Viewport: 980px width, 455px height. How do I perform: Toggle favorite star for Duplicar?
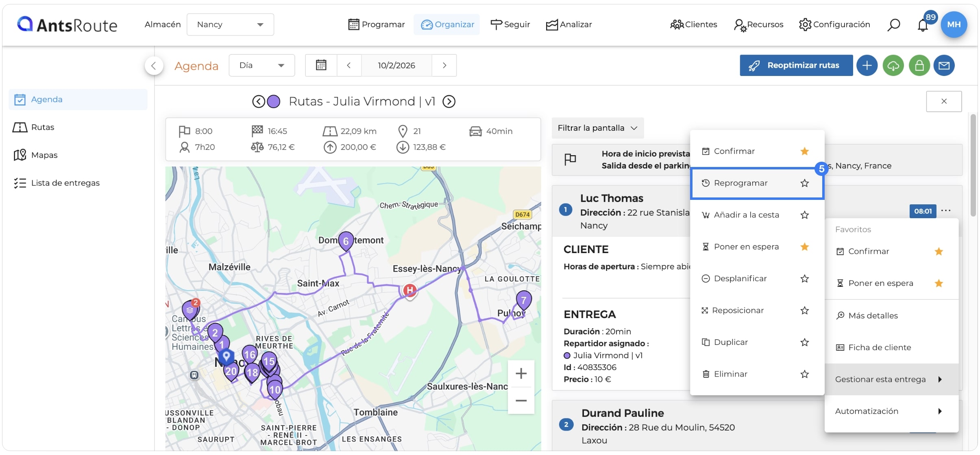click(x=804, y=342)
